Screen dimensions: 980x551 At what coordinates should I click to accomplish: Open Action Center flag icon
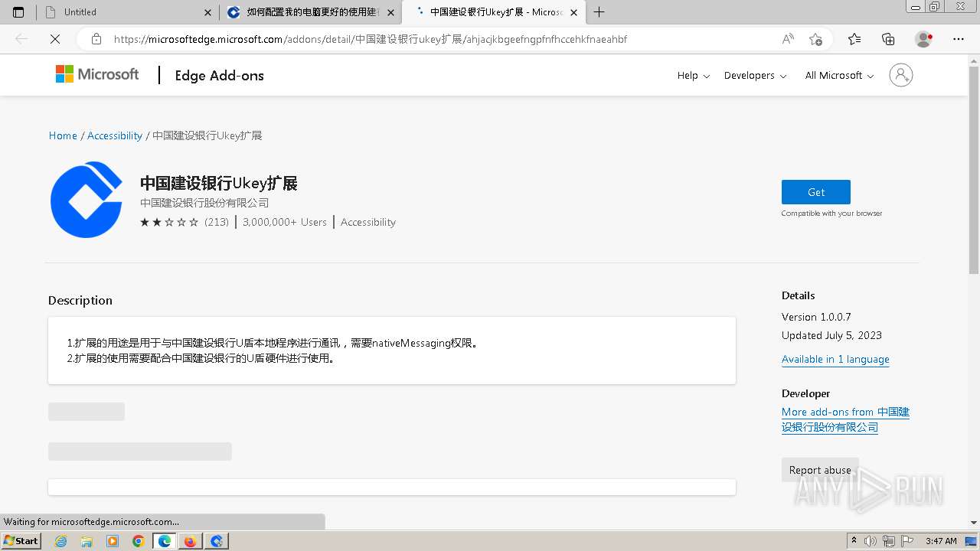pyautogui.click(x=907, y=541)
